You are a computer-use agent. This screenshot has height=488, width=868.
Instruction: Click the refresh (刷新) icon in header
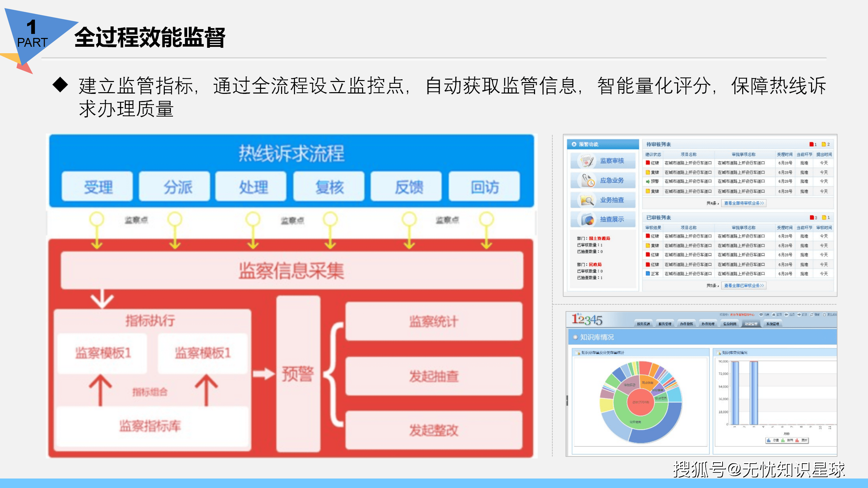pos(812,314)
